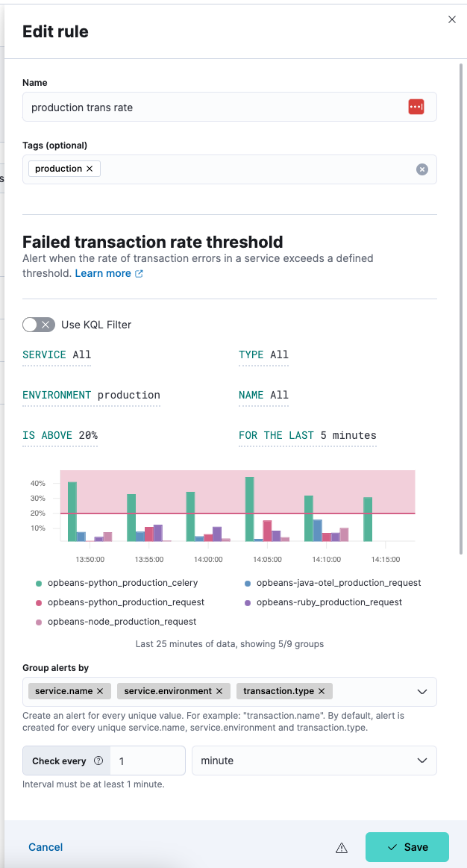Remove transaction.type from group alerts
Image resolution: width=467 pixels, height=868 pixels.
(321, 691)
